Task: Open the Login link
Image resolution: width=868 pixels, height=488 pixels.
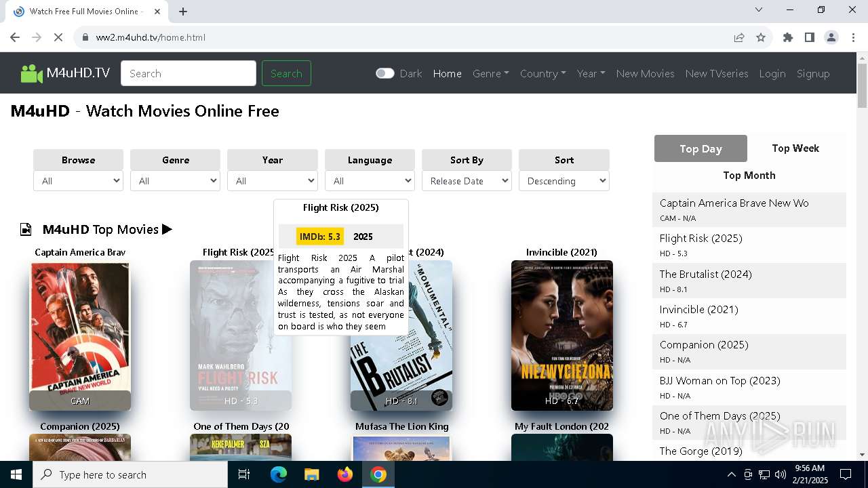Action: pyautogui.click(x=772, y=73)
